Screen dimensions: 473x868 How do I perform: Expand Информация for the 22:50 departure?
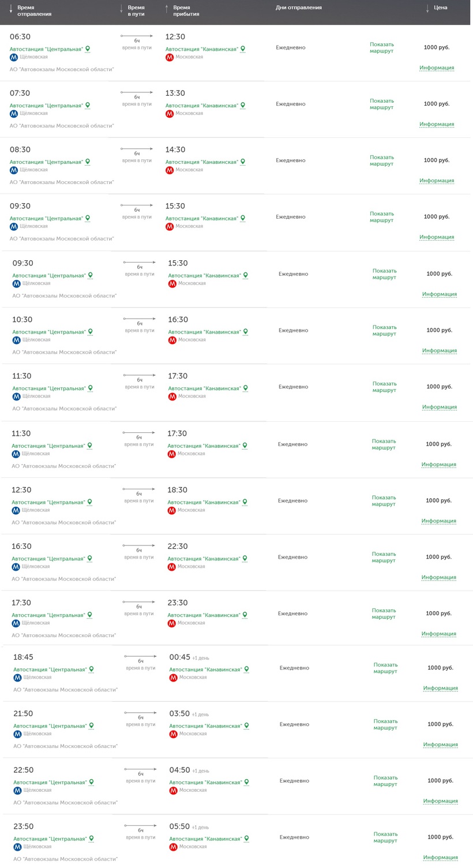440,801
